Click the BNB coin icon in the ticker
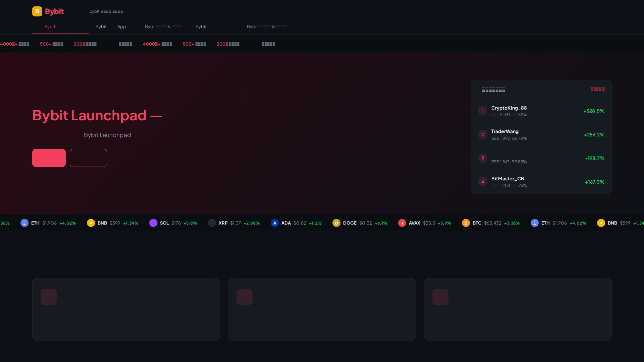 (x=91, y=223)
